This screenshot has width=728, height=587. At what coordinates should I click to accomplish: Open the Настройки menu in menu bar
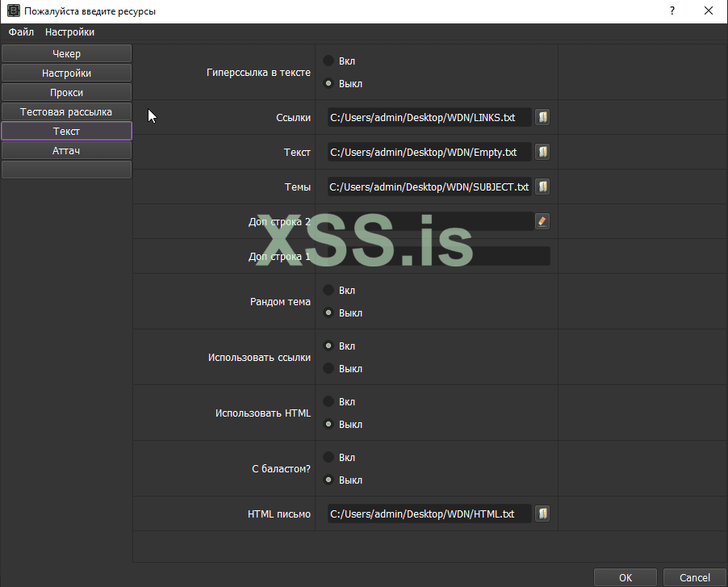[69, 32]
